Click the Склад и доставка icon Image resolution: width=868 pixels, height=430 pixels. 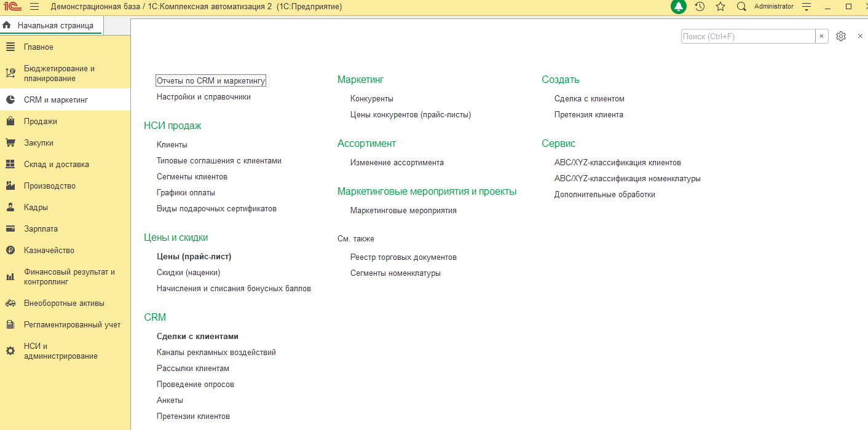[x=10, y=164]
